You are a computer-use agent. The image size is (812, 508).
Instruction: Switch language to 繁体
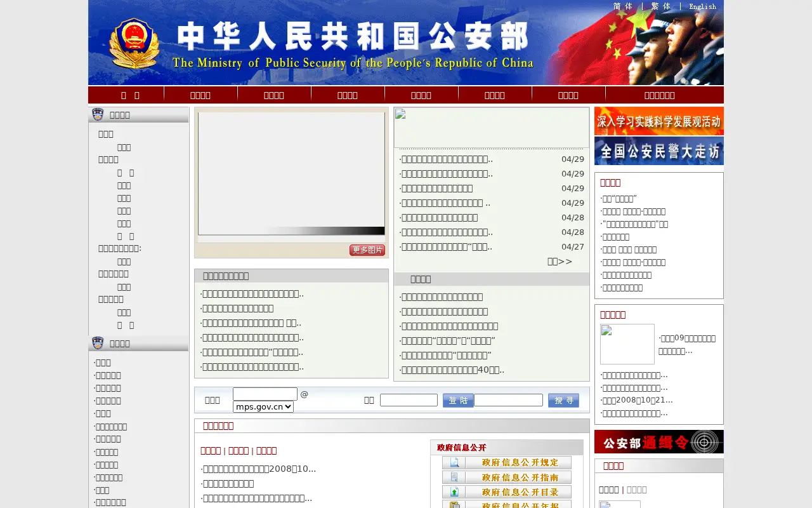[x=661, y=6]
